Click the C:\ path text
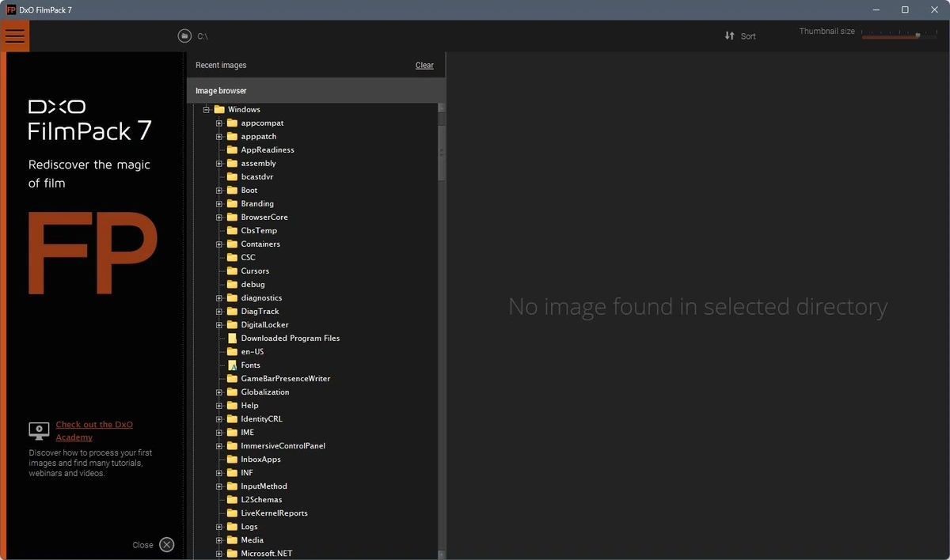The height and width of the screenshot is (560, 950). (x=203, y=36)
